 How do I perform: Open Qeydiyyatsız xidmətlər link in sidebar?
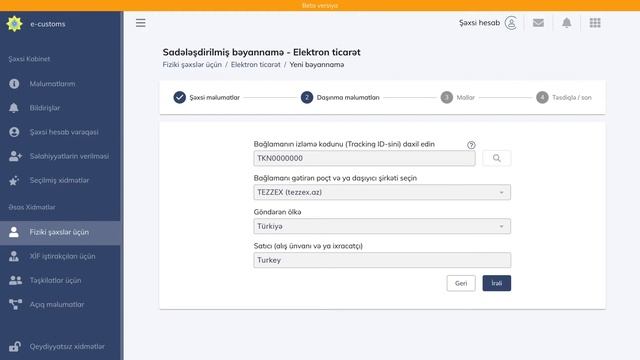pos(67,346)
